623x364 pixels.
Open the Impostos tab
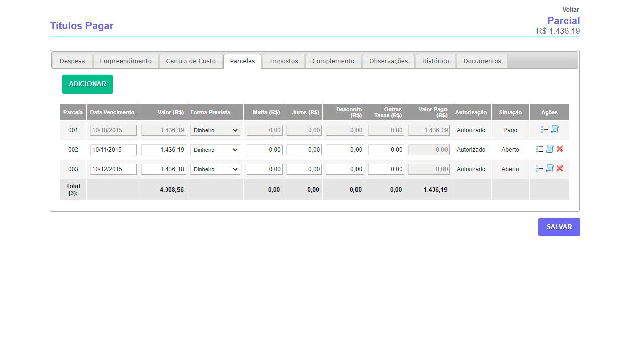click(x=284, y=61)
